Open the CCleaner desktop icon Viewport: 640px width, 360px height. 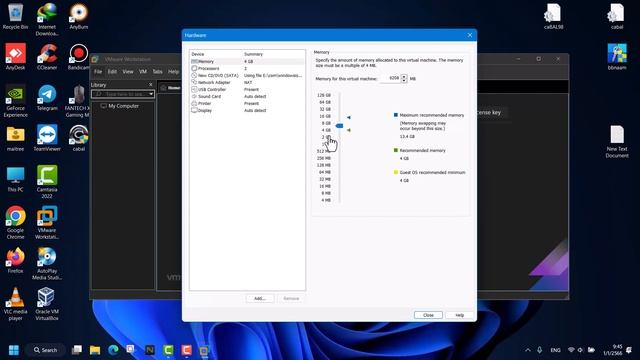click(47, 57)
